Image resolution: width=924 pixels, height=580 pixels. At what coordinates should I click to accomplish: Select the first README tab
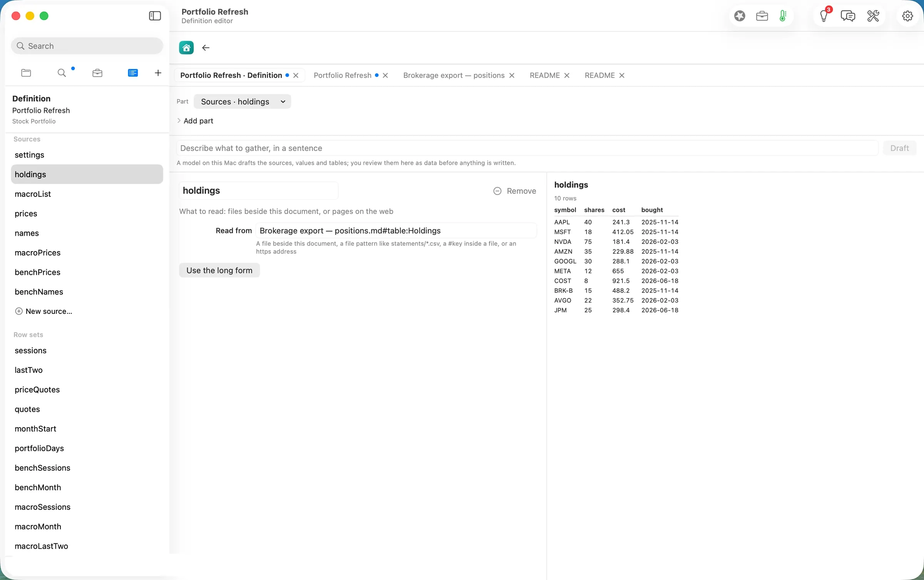point(544,75)
